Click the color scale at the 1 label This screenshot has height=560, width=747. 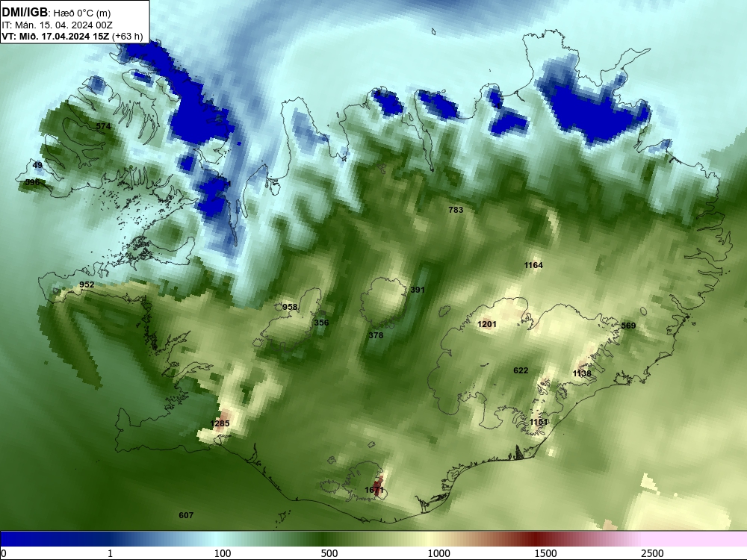click(x=110, y=553)
